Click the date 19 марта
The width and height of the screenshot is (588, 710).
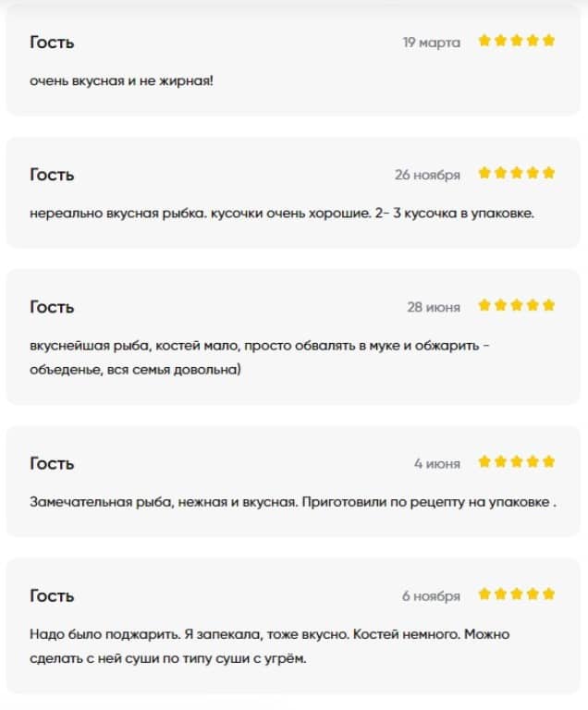click(431, 43)
